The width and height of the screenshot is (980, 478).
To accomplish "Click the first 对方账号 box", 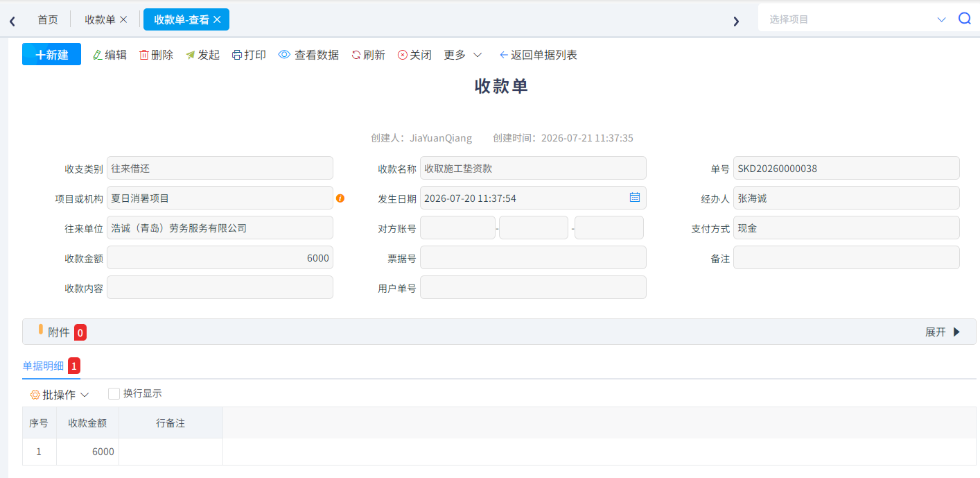I will coord(457,228).
